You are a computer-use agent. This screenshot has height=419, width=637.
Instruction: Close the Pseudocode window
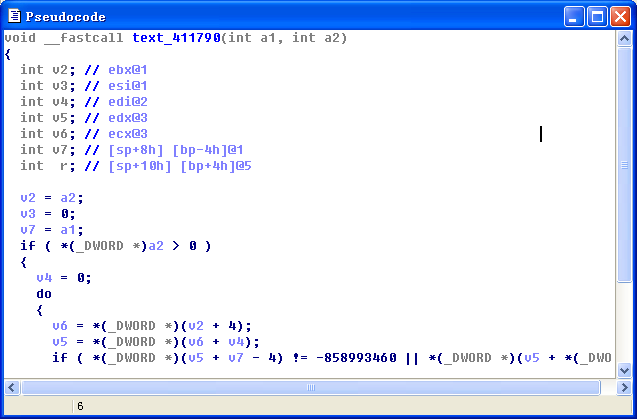click(621, 17)
